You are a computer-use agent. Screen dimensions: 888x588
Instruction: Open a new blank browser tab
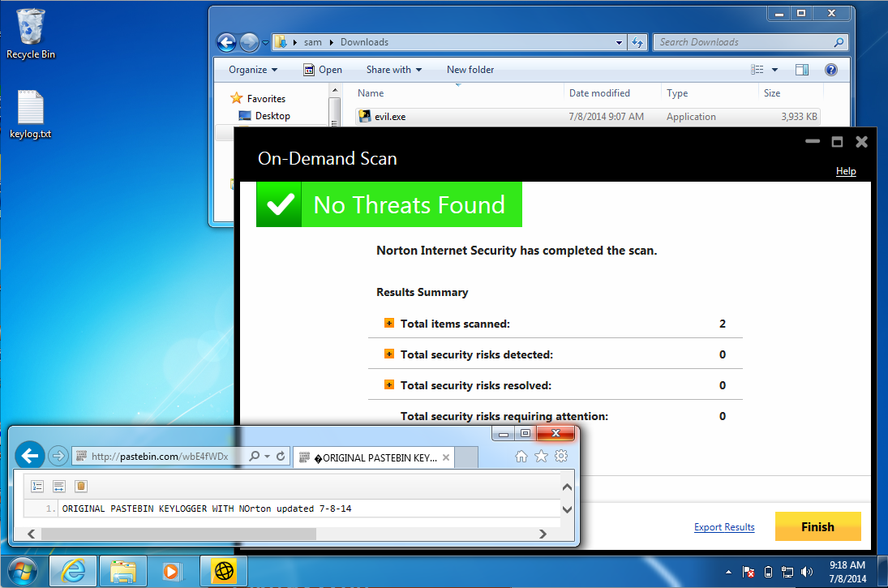point(466,457)
